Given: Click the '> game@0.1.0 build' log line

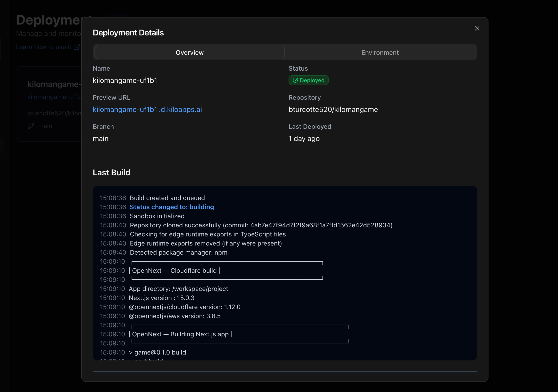Looking at the screenshot, I should tap(157, 352).
